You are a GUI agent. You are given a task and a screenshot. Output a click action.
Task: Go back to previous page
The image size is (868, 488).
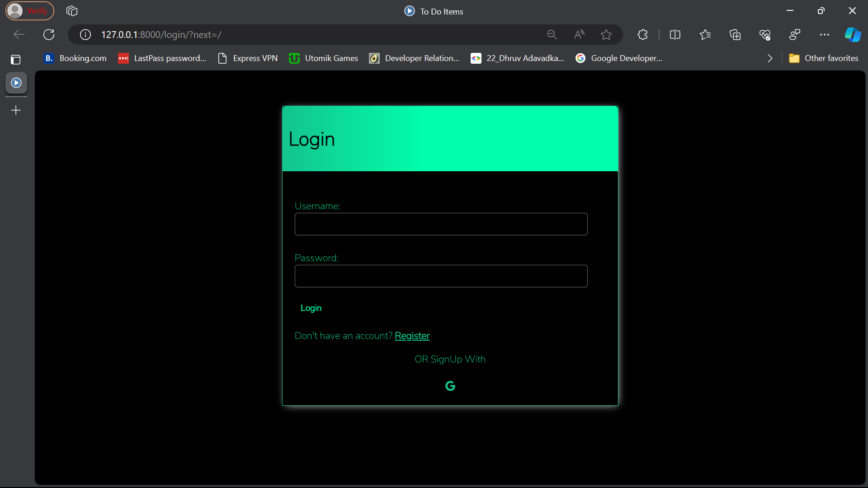point(19,35)
